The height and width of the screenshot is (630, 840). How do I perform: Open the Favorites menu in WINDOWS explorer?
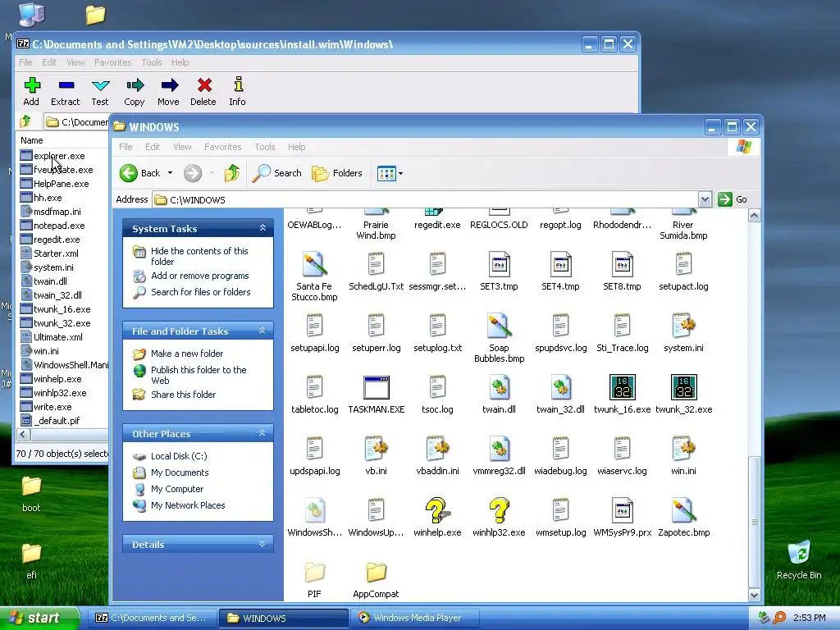coord(223,147)
